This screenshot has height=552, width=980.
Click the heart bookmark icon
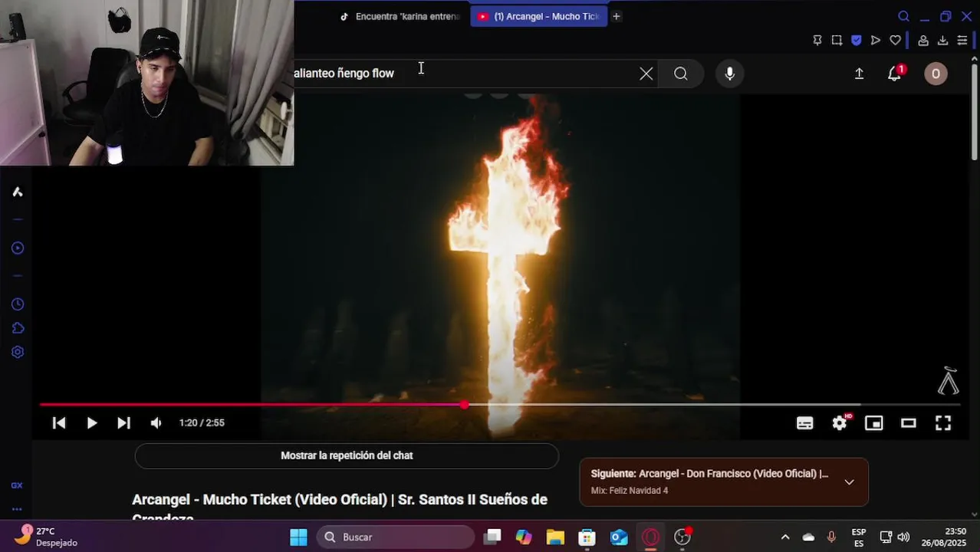click(895, 41)
